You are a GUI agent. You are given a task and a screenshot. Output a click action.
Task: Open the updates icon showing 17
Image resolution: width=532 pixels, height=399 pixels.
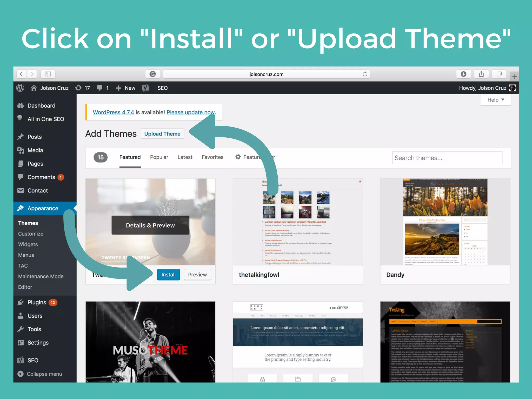click(82, 88)
